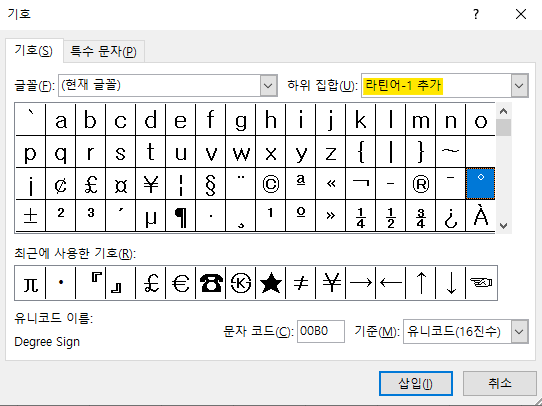This screenshot has height=406, width=542.
Task: Select the broken bar ¦ symbol
Action: 180,183
